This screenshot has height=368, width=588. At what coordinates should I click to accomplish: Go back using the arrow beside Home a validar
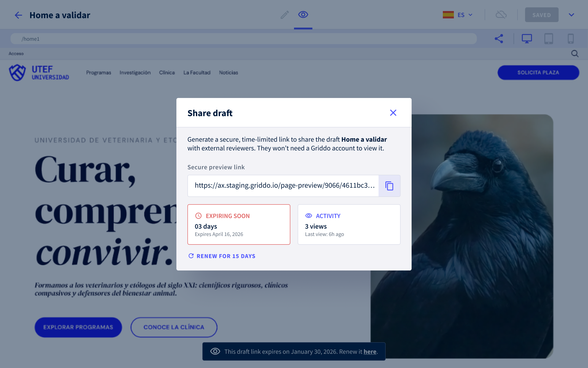18,15
